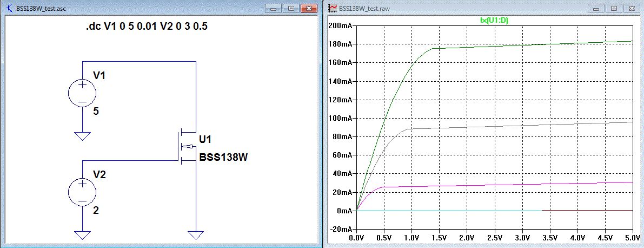
Task: Click the ground symbol below V2
Action: [x=82, y=235]
